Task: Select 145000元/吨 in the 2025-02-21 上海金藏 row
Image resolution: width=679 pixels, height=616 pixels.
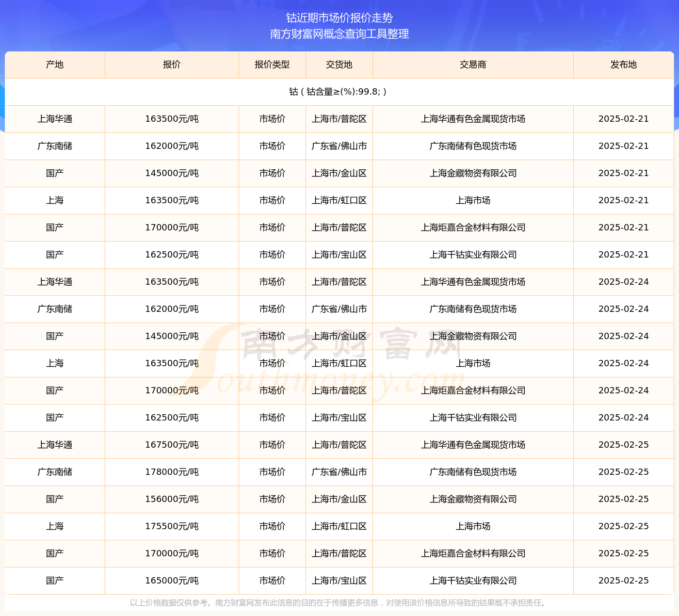Action: click(x=172, y=173)
